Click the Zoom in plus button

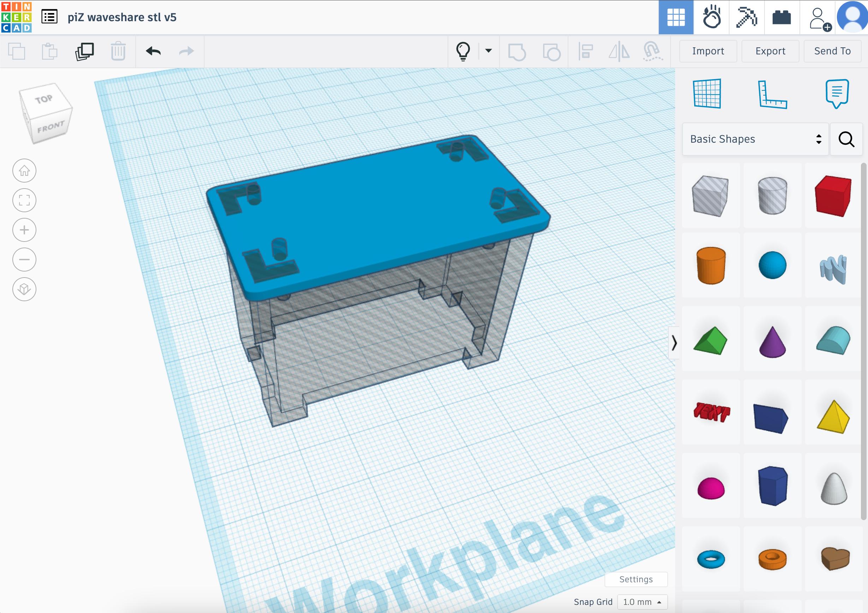tap(24, 230)
